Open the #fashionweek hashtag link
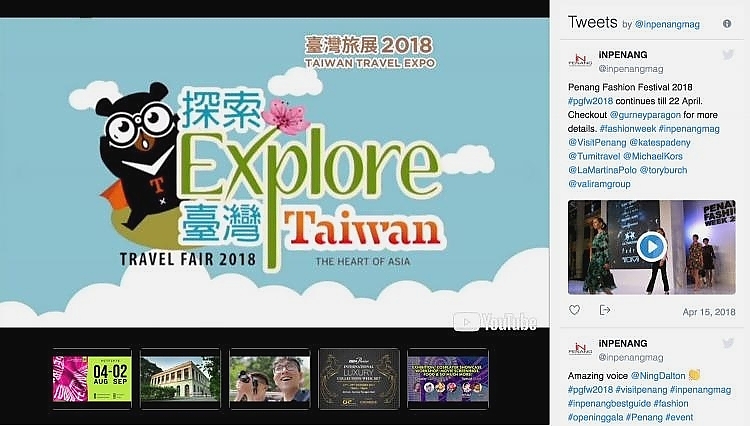 tap(628, 129)
